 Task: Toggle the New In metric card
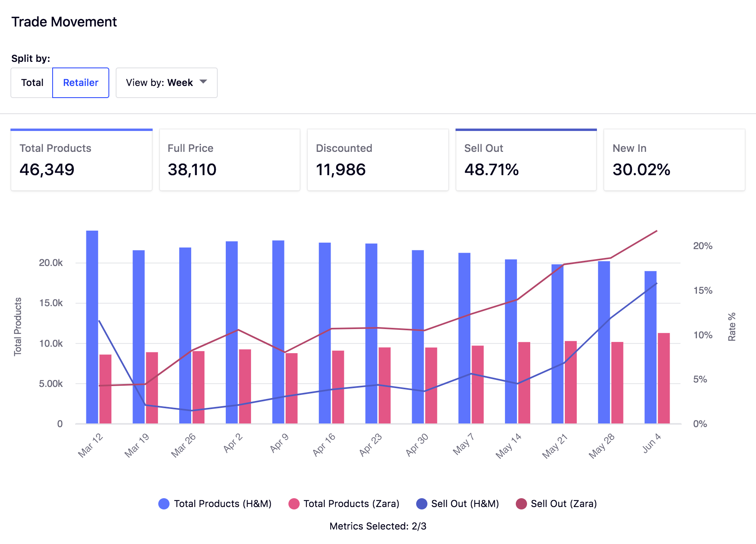tap(674, 160)
